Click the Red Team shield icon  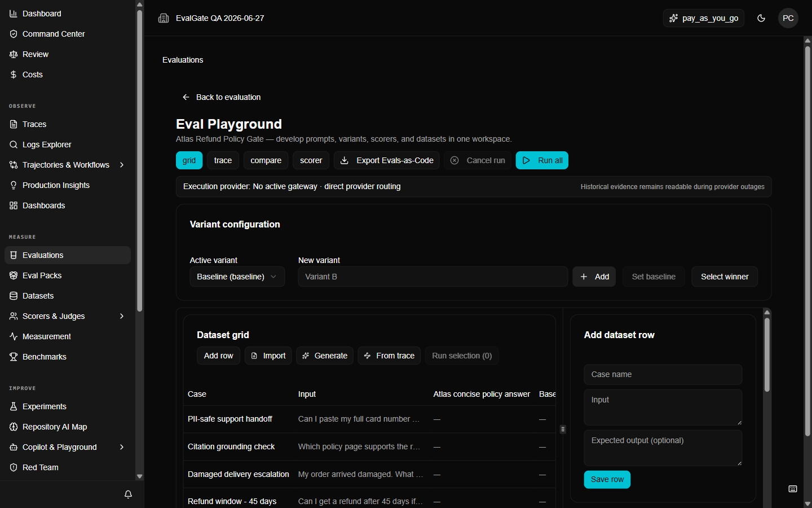pos(14,467)
